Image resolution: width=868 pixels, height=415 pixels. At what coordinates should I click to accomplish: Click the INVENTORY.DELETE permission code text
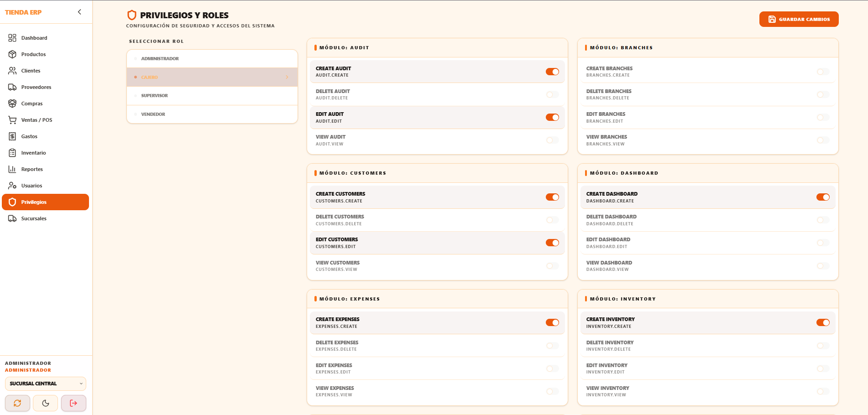pos(608,349)
